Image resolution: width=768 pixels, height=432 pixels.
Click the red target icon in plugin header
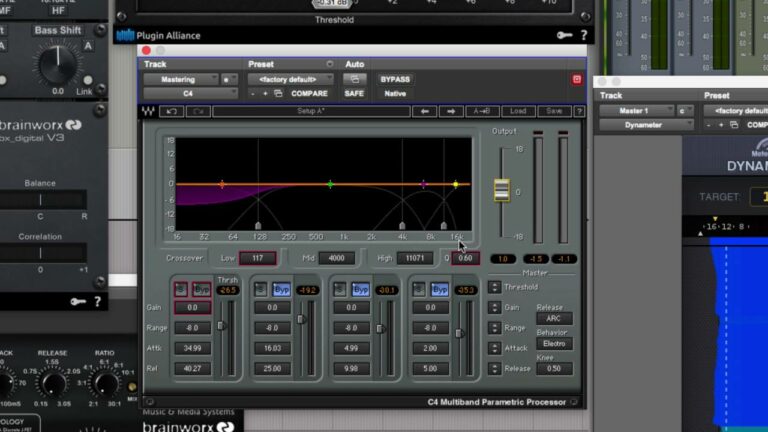[576, 79]
